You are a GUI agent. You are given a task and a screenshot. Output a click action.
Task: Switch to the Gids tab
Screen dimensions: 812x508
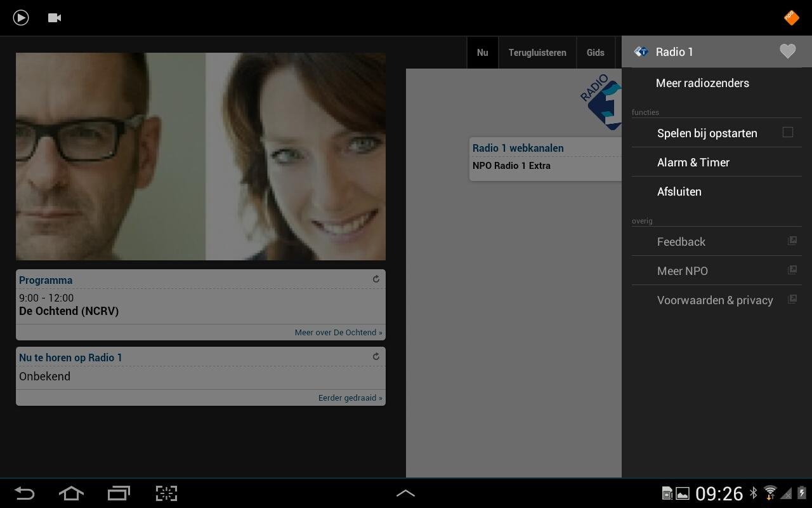pos(596,53)
